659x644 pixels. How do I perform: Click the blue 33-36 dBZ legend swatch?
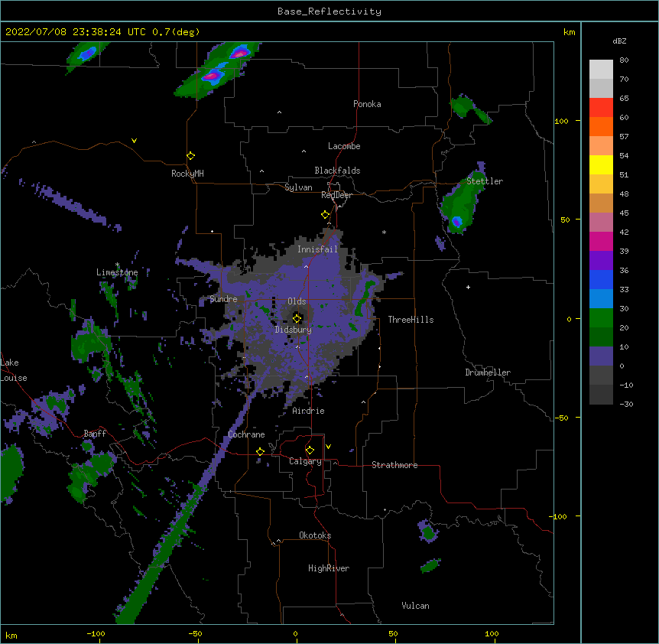(x=601, y=279)
